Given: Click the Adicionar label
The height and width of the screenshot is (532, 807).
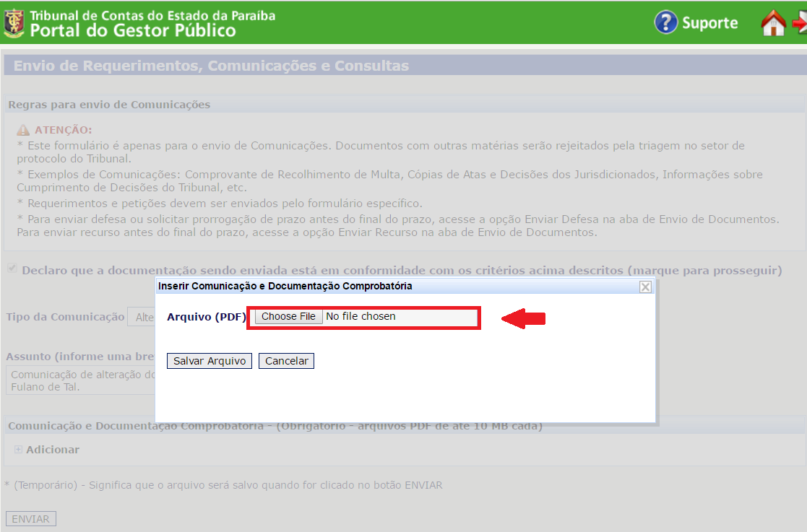Looking at the screenshot, I should click(x=53, y=450).
